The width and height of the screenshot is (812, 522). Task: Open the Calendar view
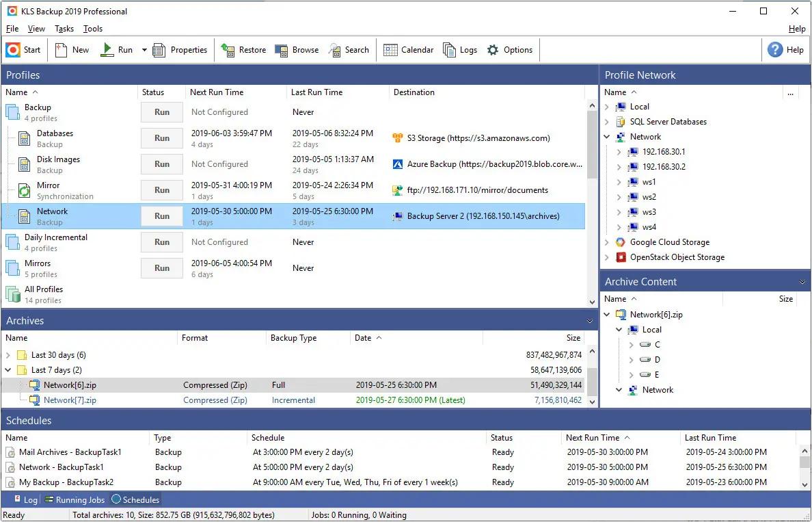[x=390, y=50]
